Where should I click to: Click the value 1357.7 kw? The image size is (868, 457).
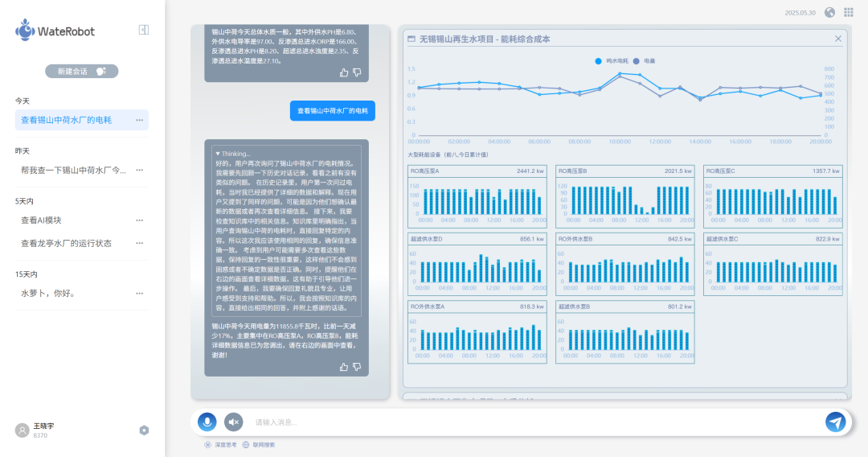point(826,171)
